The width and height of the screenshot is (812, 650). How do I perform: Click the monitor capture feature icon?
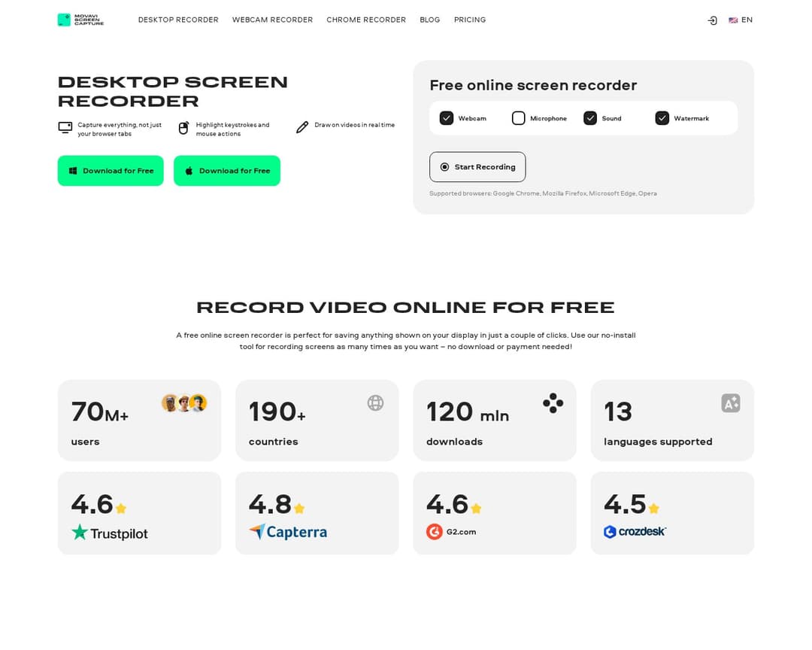coord(65,128)
